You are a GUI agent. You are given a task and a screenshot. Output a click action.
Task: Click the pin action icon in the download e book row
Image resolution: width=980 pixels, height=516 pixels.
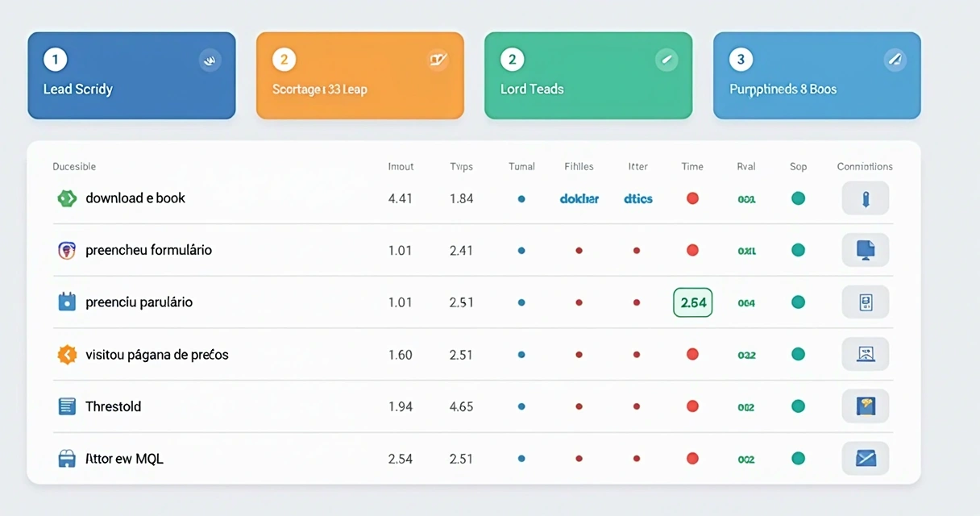(x=866, y=198)
